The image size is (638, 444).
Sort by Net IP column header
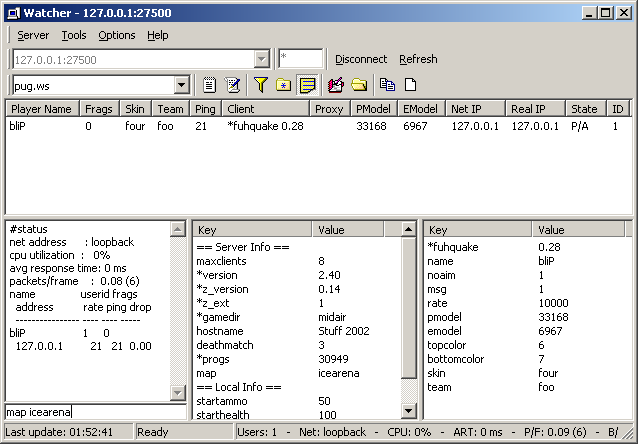coord(475,109)
